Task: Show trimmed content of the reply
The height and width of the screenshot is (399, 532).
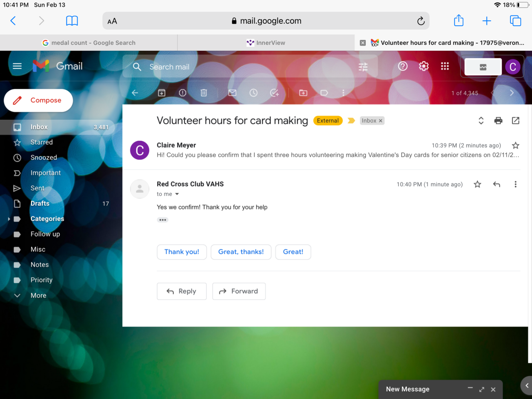Action: click(163, 220)
